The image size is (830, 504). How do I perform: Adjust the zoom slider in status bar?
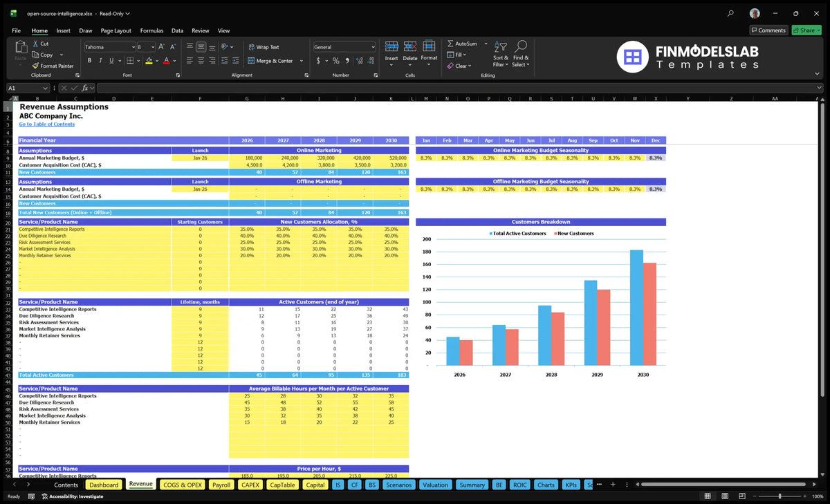point(780,496)
